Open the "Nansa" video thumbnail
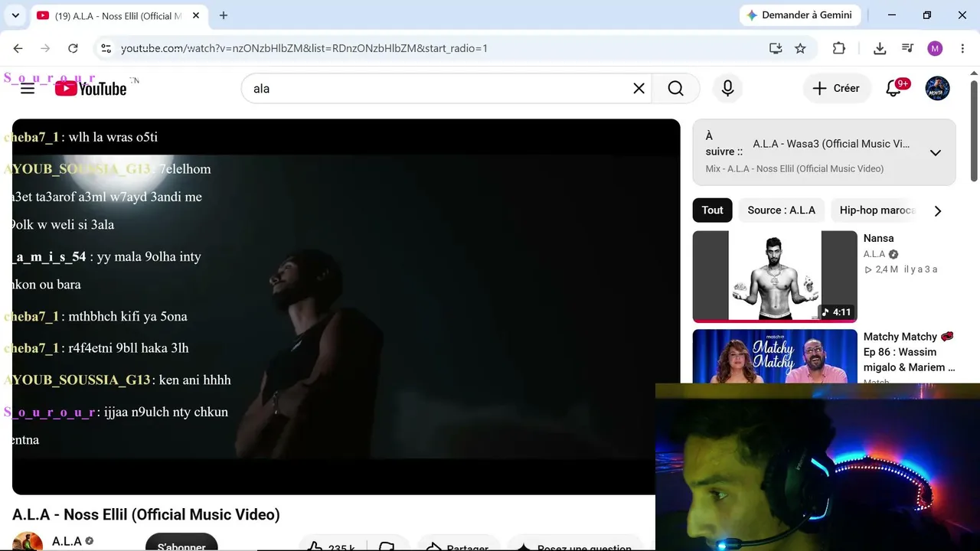 point(775,276)
